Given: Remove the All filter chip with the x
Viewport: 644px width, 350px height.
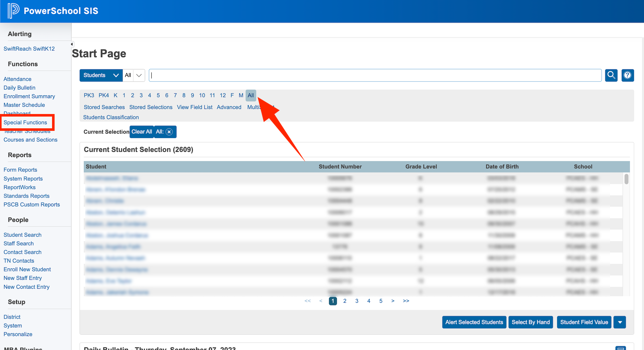Looking at the screenshot, I should click(169, 132).
